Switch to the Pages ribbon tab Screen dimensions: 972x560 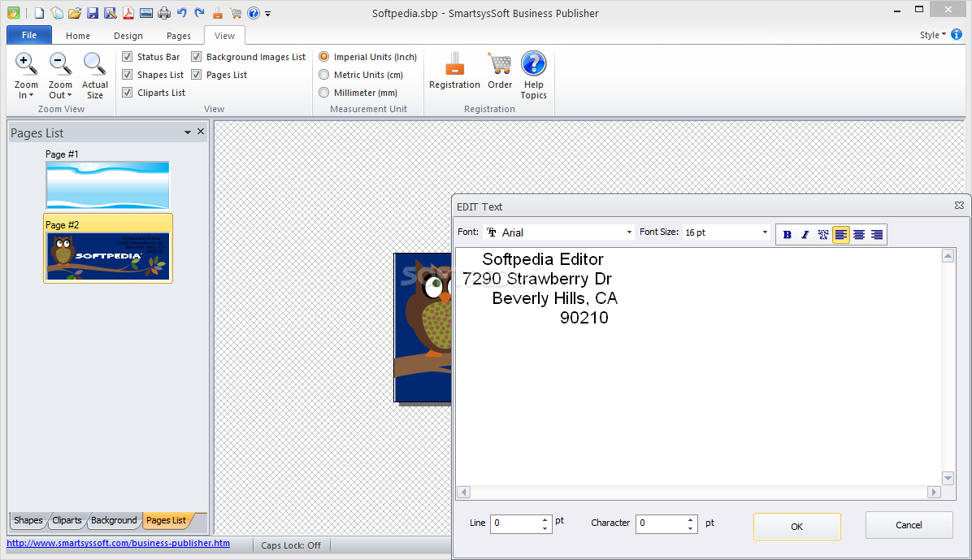[179, 36]
